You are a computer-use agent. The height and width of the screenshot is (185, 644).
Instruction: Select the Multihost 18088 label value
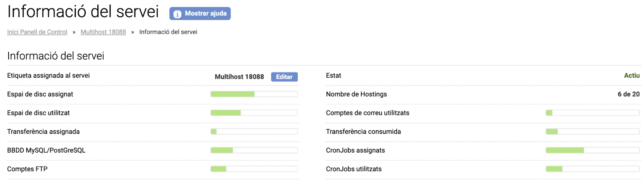click(x=240, y=77)
